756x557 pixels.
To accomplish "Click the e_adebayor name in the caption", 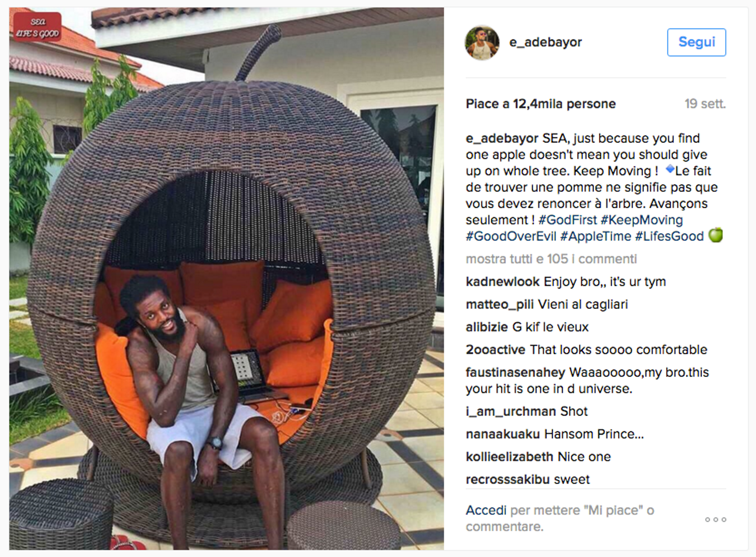I will [x=502, y=139].
